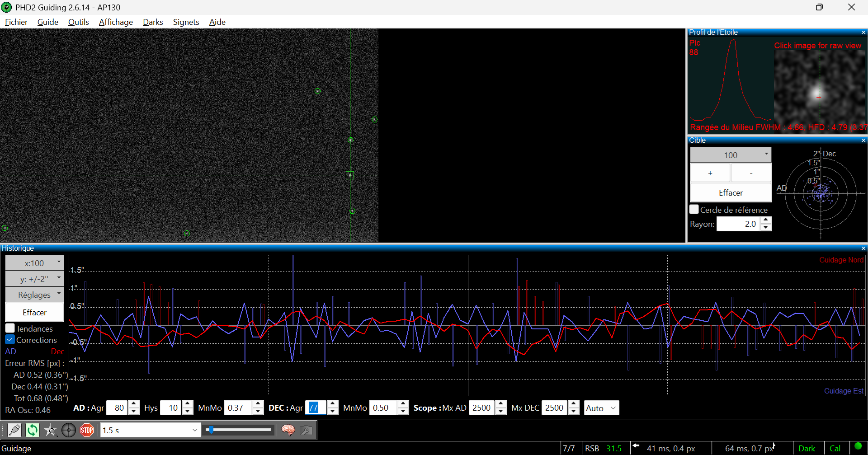Increase AD MnMo 0.37 with up arrow
Image resolution: width=868 pixels, height=459 pixels.
click(x=258, y=404)
